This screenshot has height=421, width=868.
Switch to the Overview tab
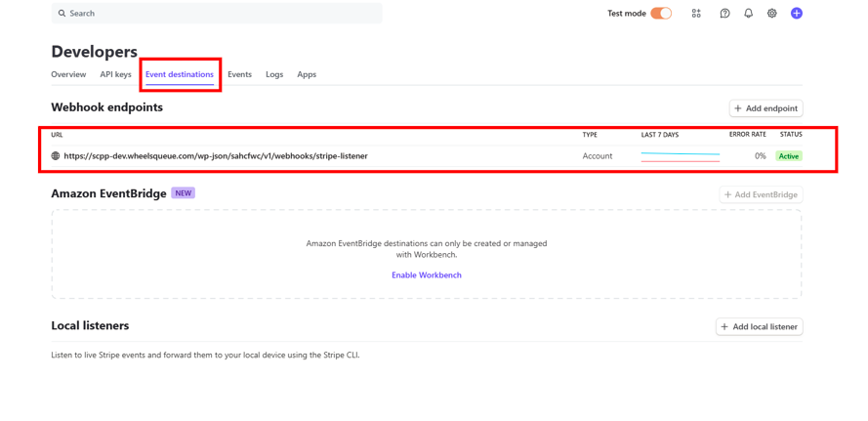pyautogui.click(x=68, y=74)
